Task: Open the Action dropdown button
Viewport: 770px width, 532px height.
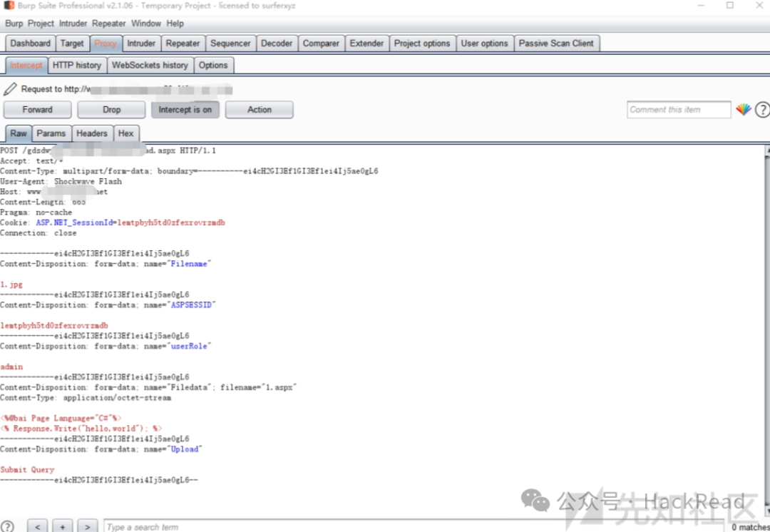Action: coord(260,110)
